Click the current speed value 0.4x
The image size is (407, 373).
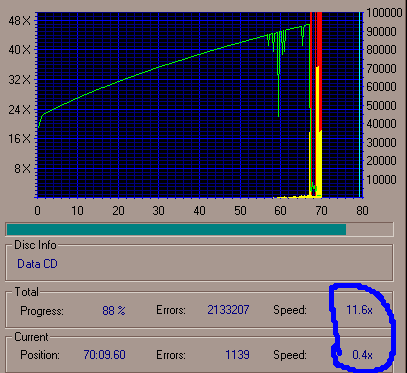point(362,355)
